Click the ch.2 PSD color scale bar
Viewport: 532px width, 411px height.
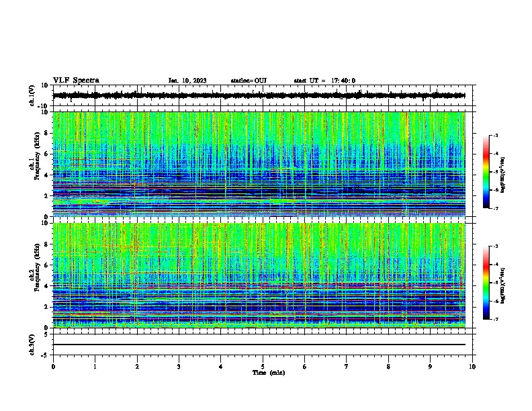(486, 283)
